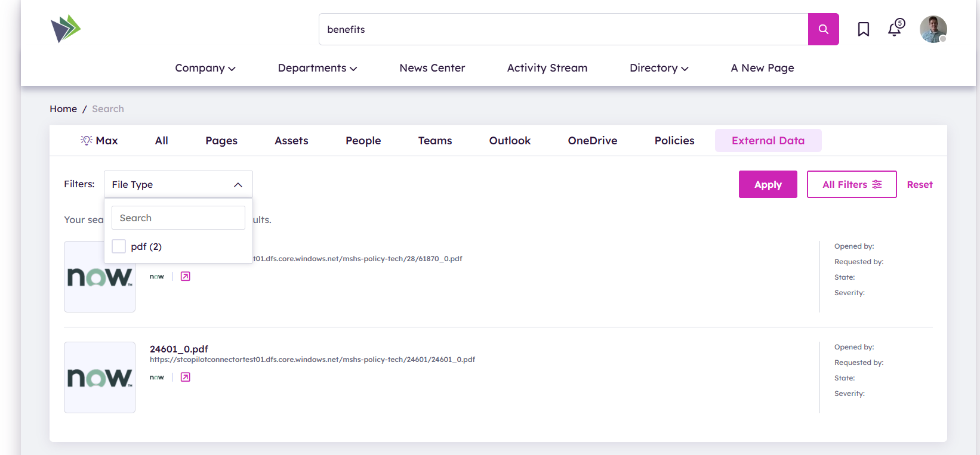Switch to the Outlook tab
This screenshot has width=980, height=455.
pos(510,141)
